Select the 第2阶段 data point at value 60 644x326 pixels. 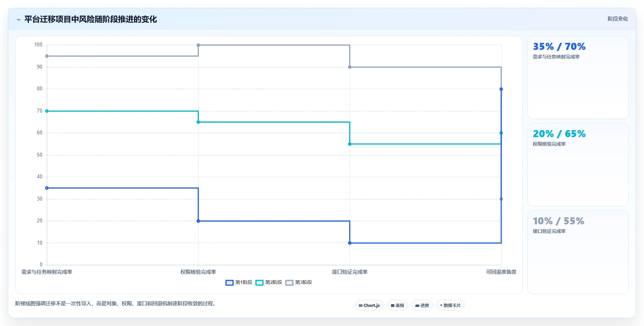[501, 133]
